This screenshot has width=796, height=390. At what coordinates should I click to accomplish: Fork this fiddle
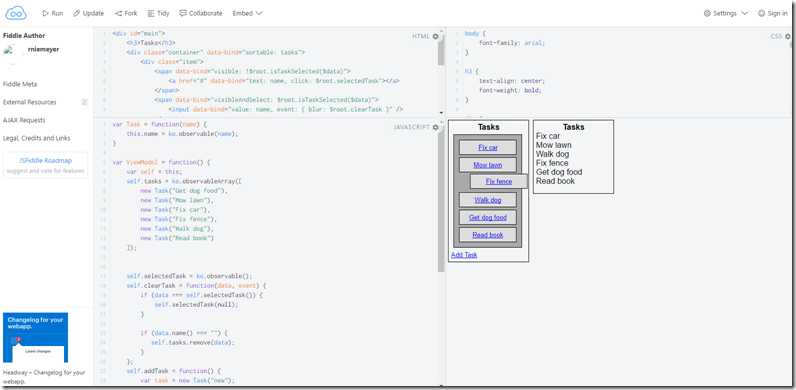click(126, 13)
